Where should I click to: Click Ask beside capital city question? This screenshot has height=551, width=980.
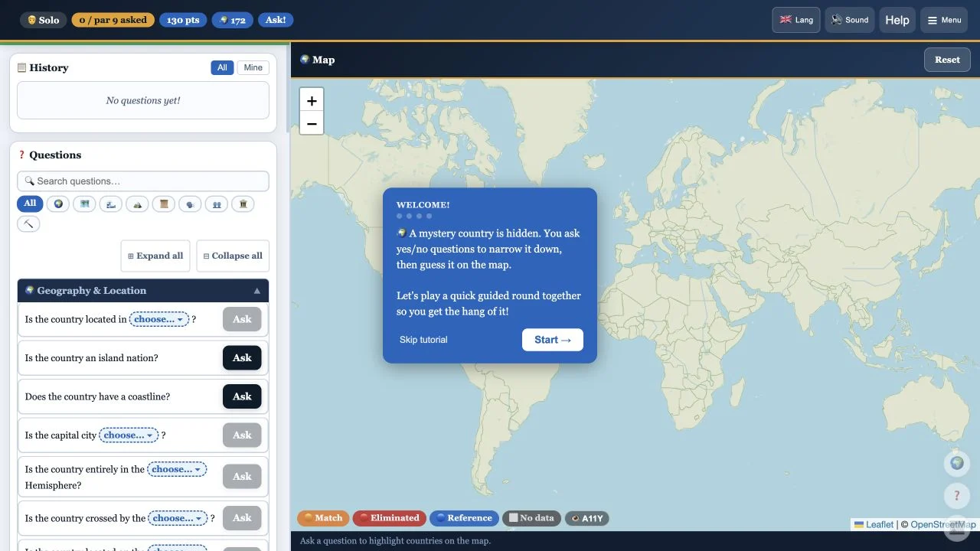click(242, 435)
